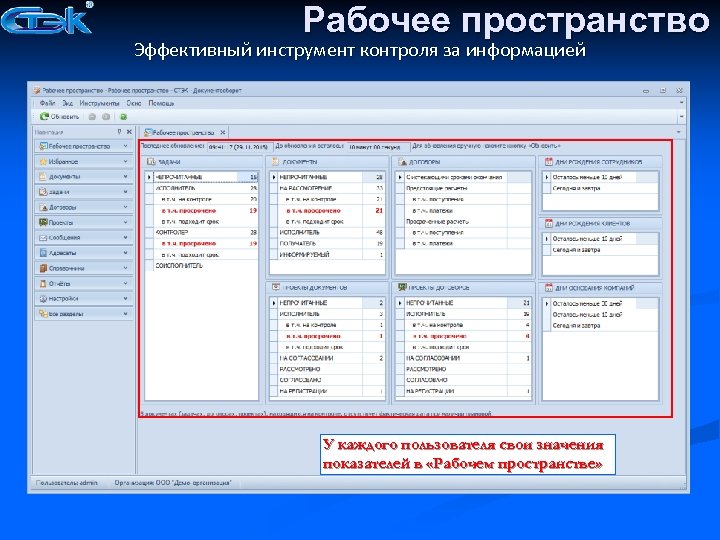Select СОИСПОЛНИТЕЛЬ row in Задачи panel

[202, 266]
